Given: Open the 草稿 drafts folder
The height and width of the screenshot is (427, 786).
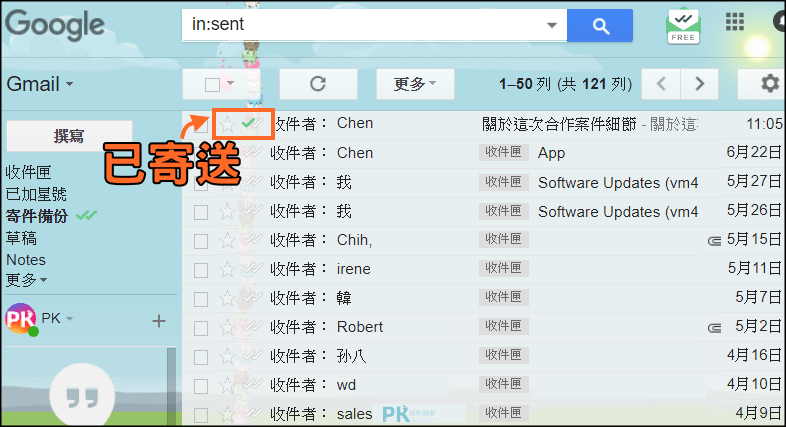Looking at the screenshot, I should (21, 238).
